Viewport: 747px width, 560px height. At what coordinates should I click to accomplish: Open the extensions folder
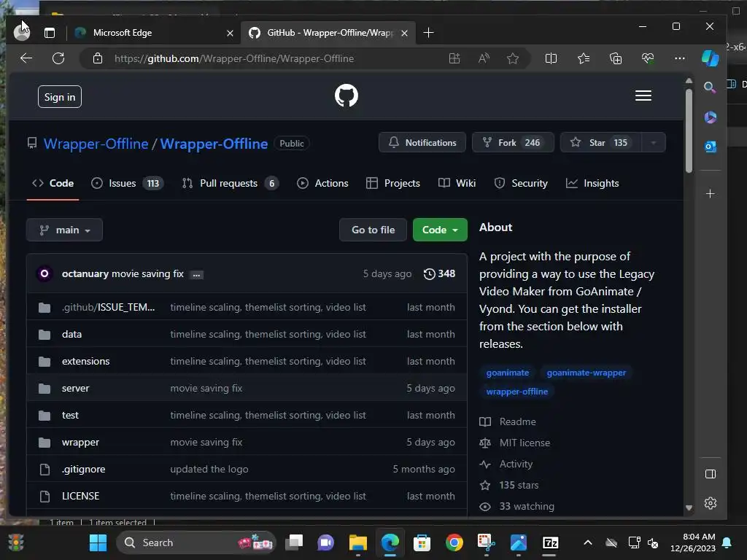pyautogui.click(x=86, y=361)
